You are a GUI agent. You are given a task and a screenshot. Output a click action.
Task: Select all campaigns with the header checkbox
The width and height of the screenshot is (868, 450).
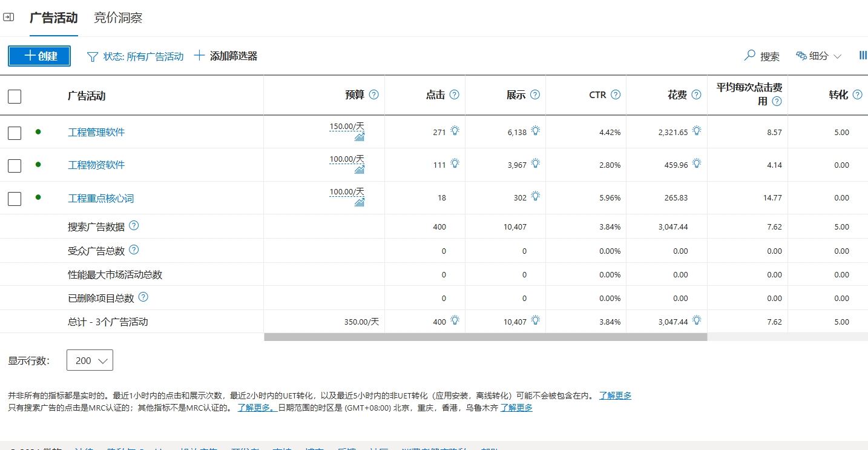tap(15, 96)
